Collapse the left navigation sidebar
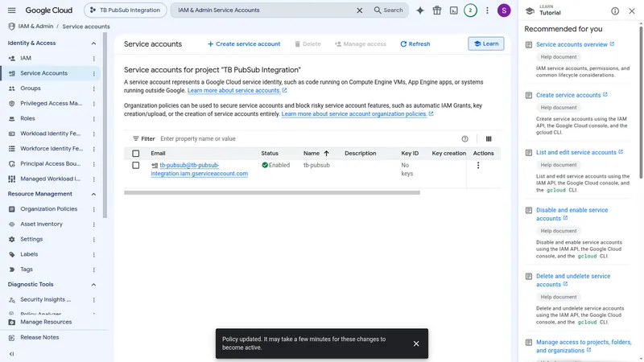Image resolution: width=644 pixels, height=362 pixels. pyautogui.click(x=11, y=354)
